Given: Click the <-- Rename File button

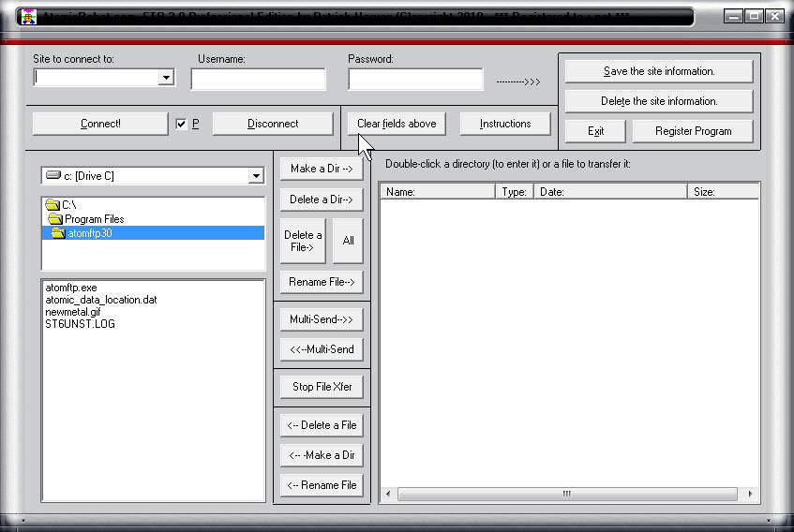Looking at the screenshot, I should pos(322,485).
